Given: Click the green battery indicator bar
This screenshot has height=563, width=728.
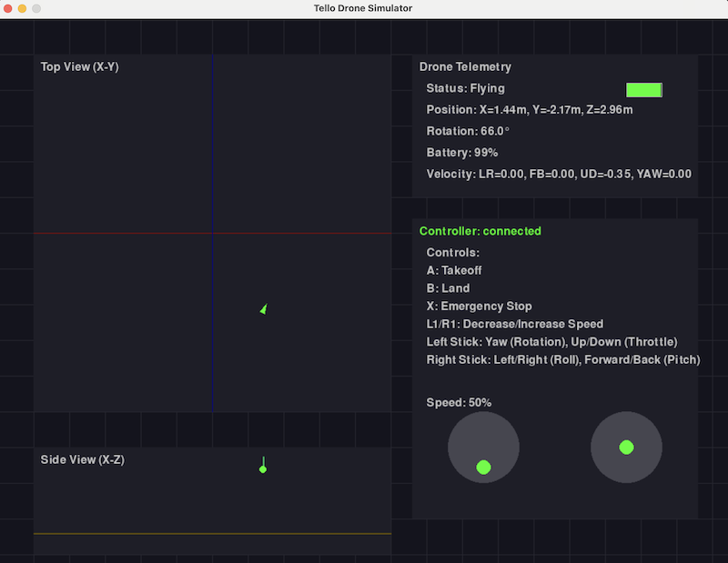Looking at the screenshot, I should [644, 90].
